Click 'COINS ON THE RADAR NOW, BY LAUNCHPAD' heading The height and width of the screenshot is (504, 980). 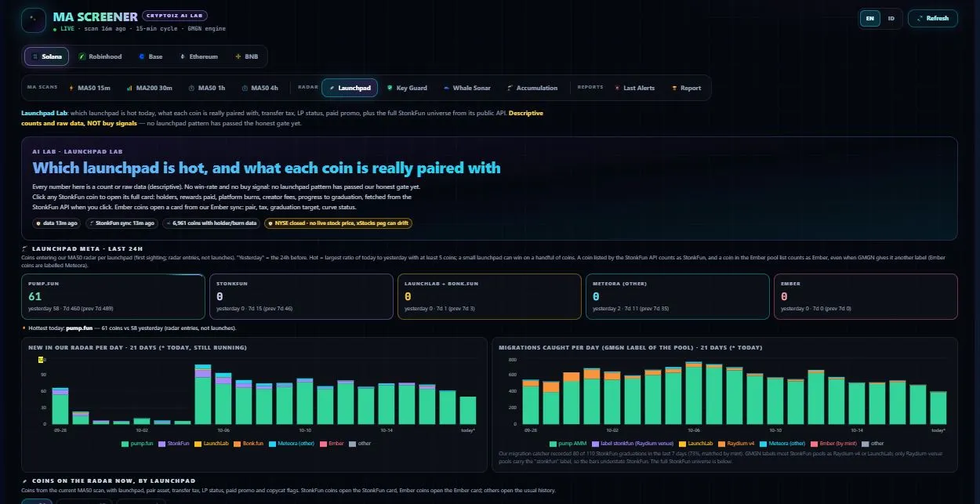[108, 480]
